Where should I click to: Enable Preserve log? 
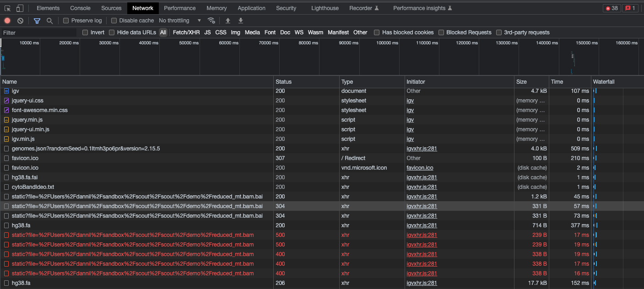pos(66,20)
